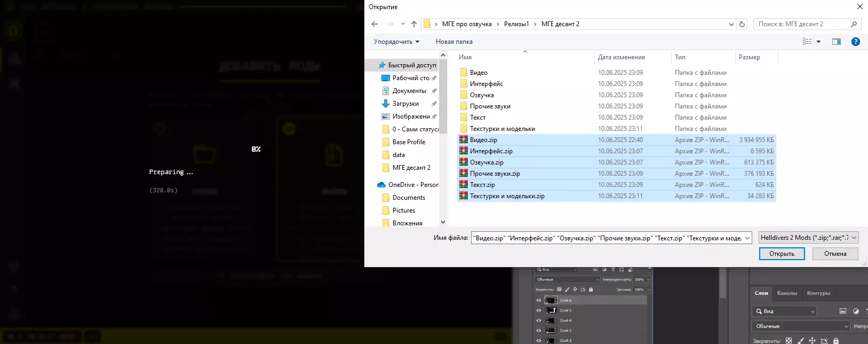Switch to the Каналы tab
This screenshot has width=868, height=344.
click(787, 293)
